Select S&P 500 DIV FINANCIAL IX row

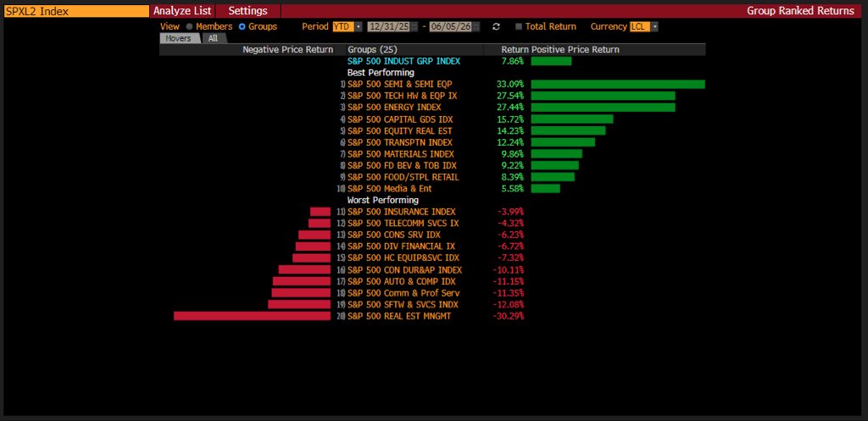tap(403, 247)
